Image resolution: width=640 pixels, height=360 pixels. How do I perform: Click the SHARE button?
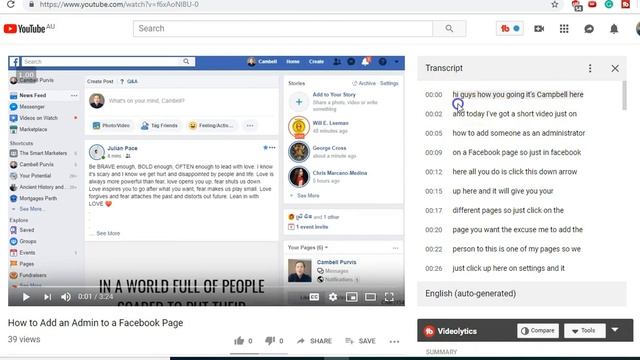(314, 341)
